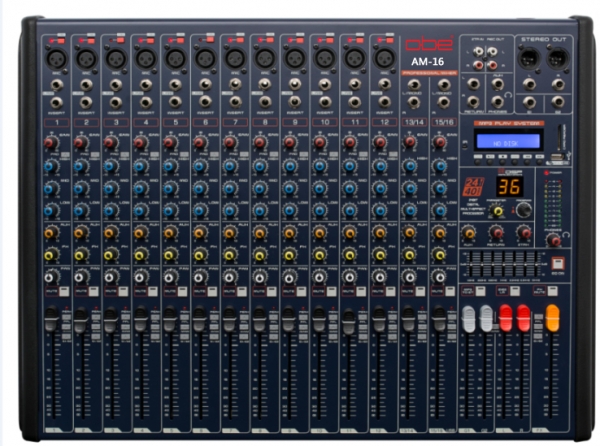Viewport: 600px width, 446px height.
Task: Click the PHONES jack with headphone icon
Action: 497,102
